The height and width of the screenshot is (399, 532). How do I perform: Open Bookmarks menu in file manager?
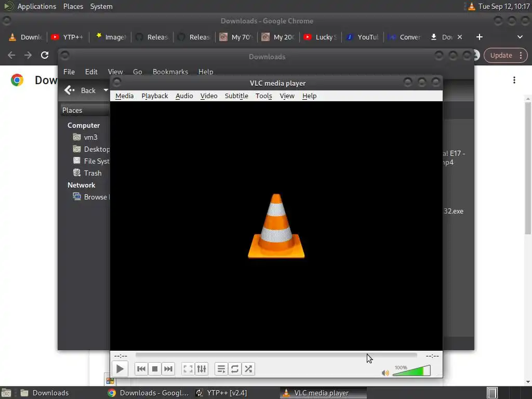[170, 72]
